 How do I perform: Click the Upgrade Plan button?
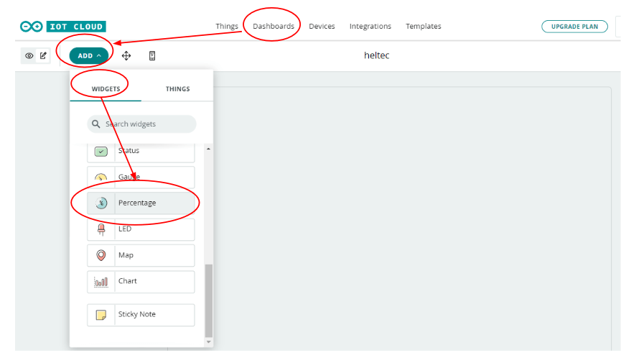pyautogui.click(x=574, y=27)
